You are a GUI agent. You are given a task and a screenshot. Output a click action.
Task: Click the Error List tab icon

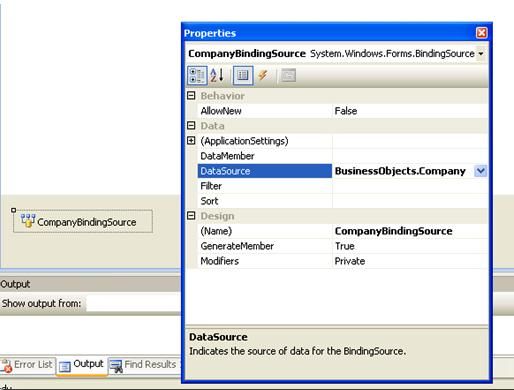pos(6,365)
